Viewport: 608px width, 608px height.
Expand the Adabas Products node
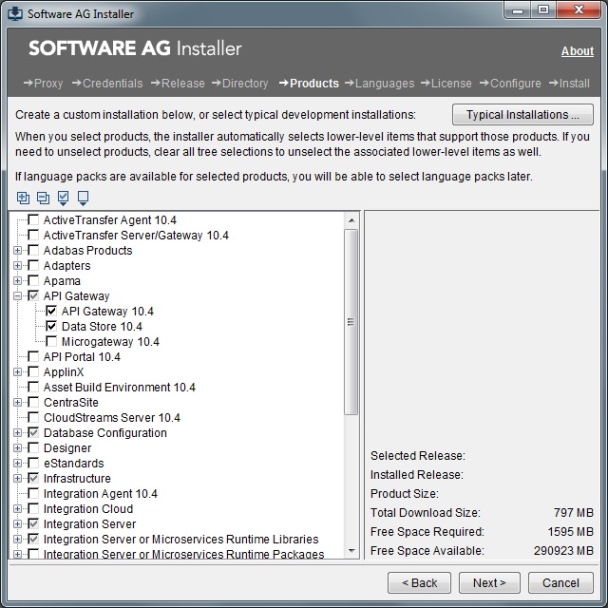pyautogui.click(x=17, y=250)
